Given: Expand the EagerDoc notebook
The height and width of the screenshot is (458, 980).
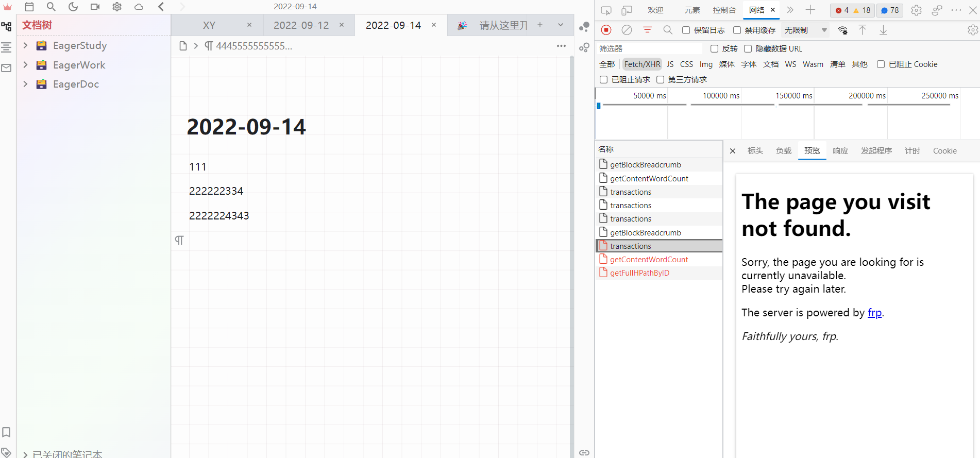Looking at the screenshot, I should click(x=25, y=84).
